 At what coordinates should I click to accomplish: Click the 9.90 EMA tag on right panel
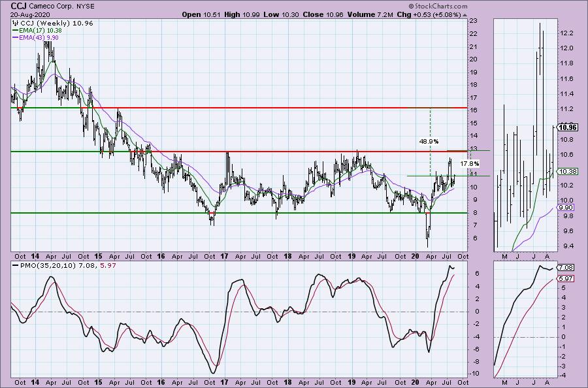click(566, 207)
